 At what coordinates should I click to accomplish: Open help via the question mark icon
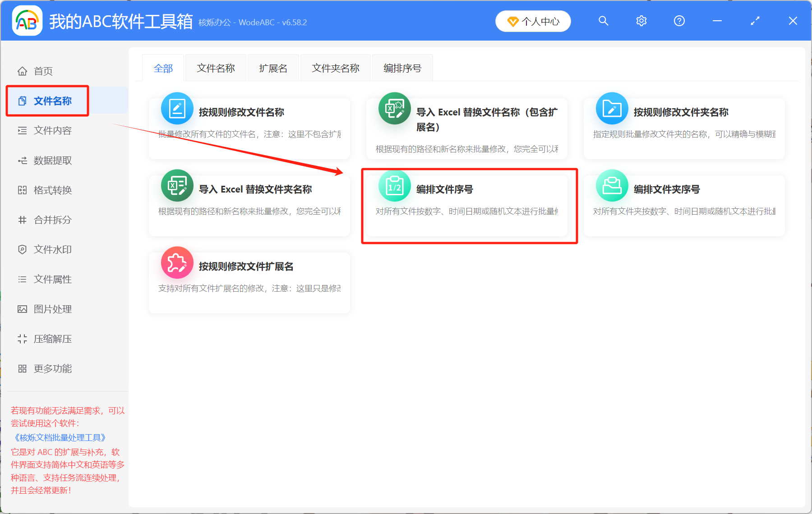679,21
